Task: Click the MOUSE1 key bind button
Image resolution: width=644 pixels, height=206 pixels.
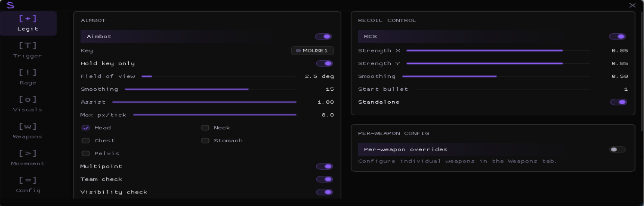Action: pos(312,50)
